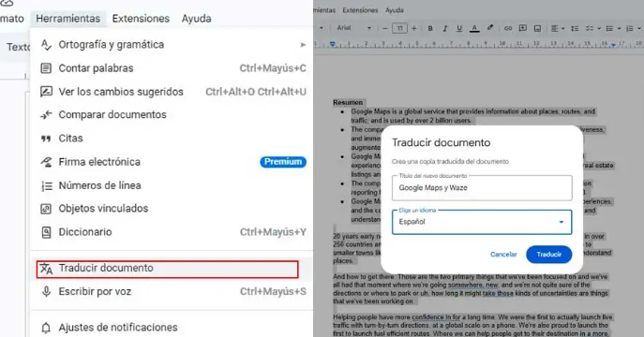Click the insert image icon
644x337 pixels.
click(537, 28)
